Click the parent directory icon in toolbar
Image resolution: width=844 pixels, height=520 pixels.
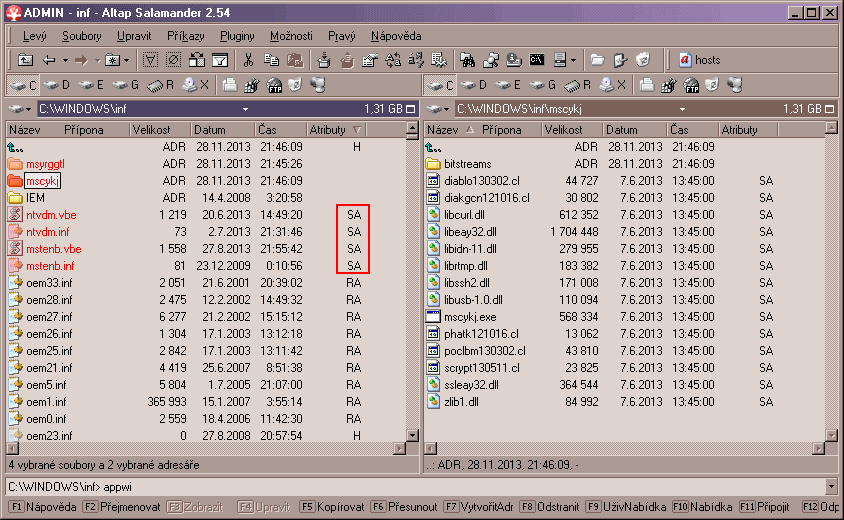click(25, 60)
